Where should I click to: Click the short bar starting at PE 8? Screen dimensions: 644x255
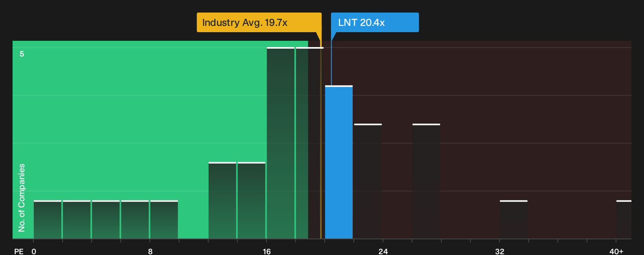164,220
